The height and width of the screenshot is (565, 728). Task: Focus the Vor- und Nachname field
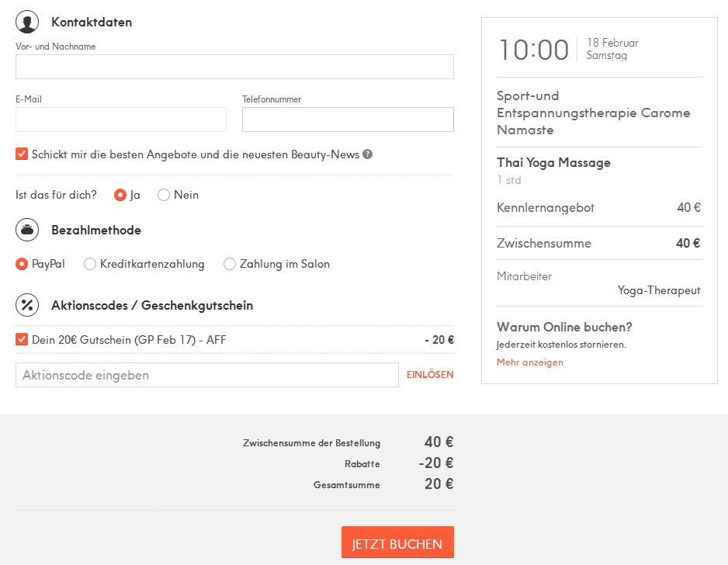234,67
